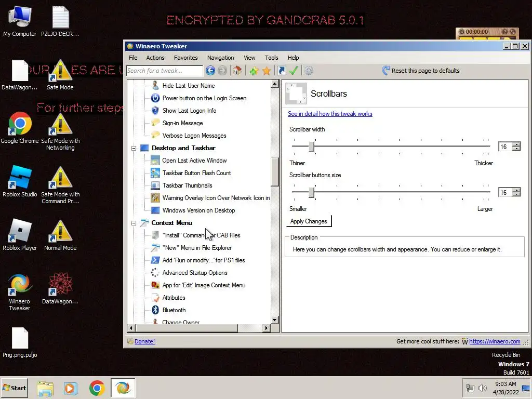Open the Favorites menu
Image resolution: width=532 pixels, height=399 pixels.
pos(185,58)
